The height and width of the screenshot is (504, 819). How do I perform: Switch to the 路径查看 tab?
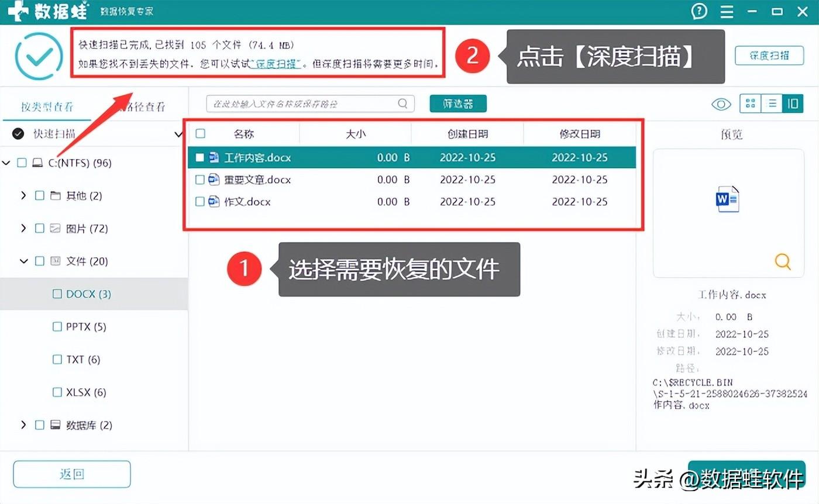click(141, 106)
